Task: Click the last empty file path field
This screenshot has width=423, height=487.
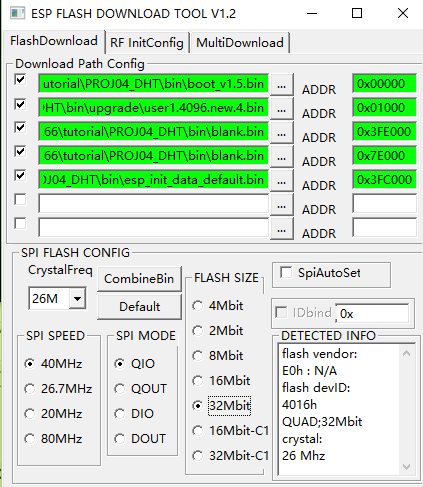Action: pos(153,227)
